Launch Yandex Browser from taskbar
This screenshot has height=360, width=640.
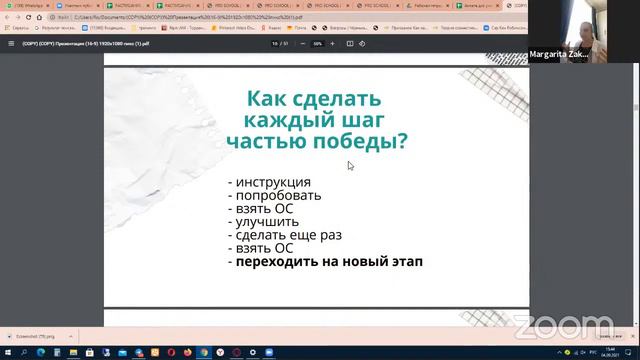click(220, 352)
